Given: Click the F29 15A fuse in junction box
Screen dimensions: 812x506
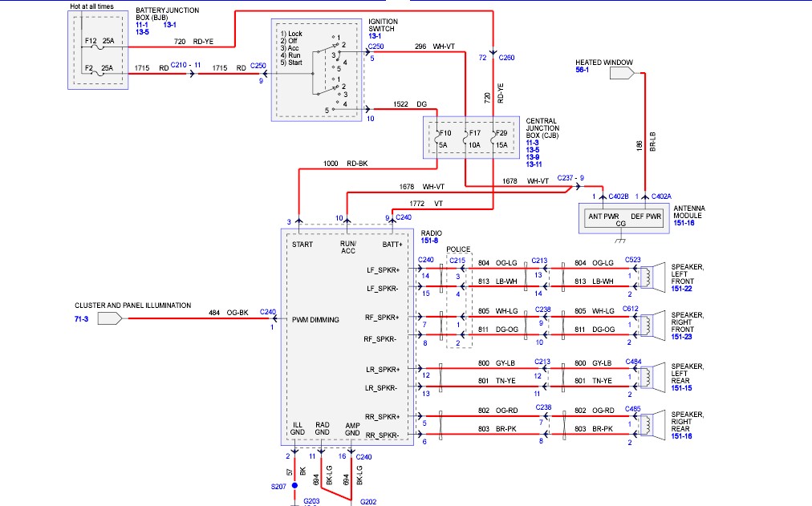Looking at the screenshot, I should point(493,139).
